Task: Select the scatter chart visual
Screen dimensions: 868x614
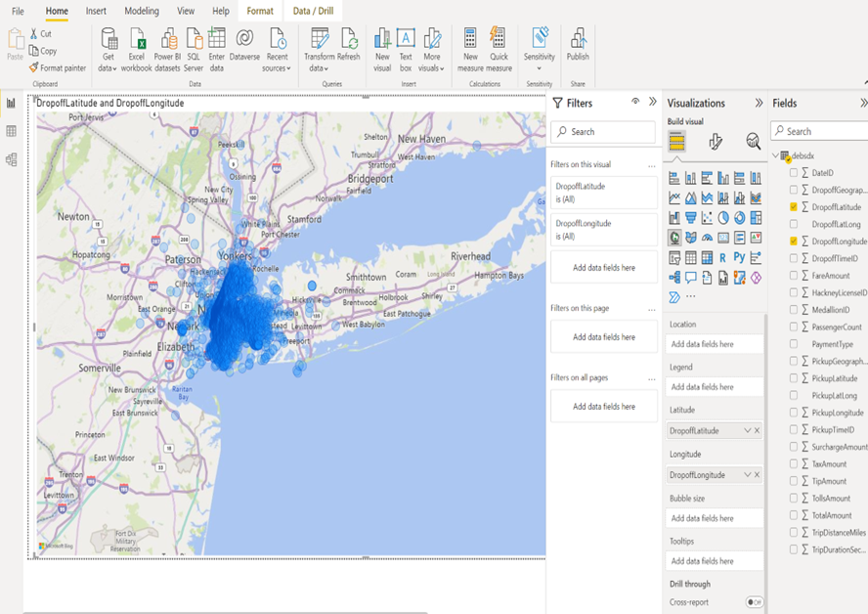Action: tap(707, 218)
